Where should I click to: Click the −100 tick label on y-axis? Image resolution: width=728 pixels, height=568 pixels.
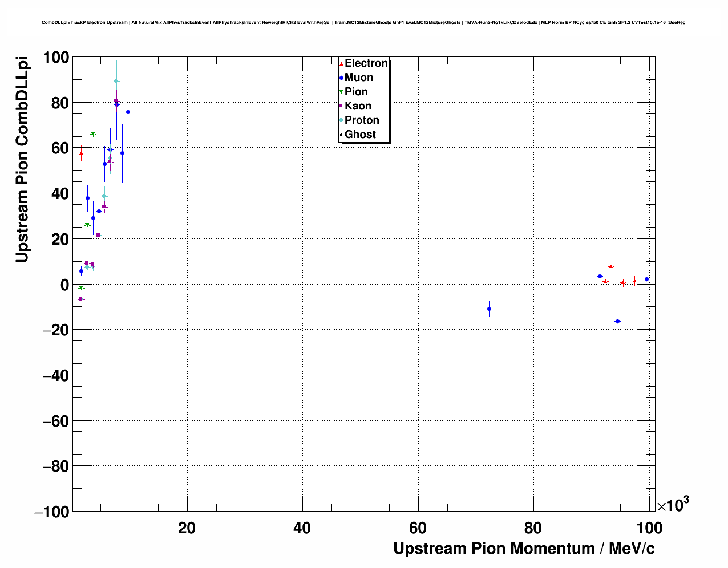52,512
